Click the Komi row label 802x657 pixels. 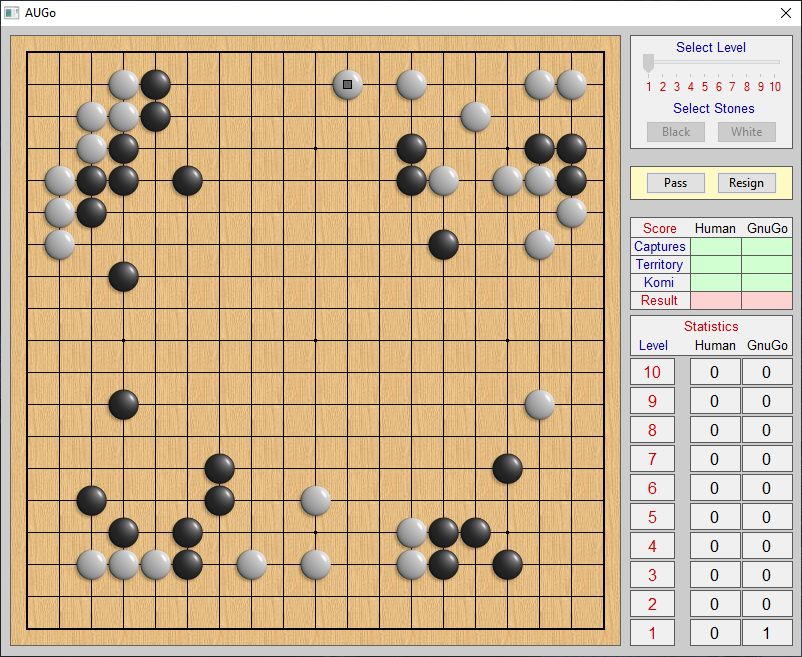[x=660, y=282]
